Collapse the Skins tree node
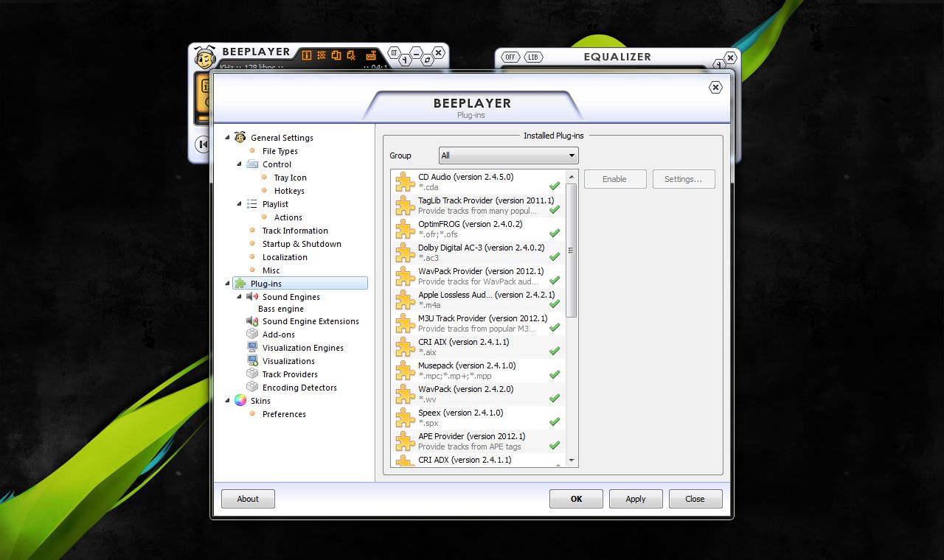The width and height of the screenshot is (944, 560). [x=227, y=401]
